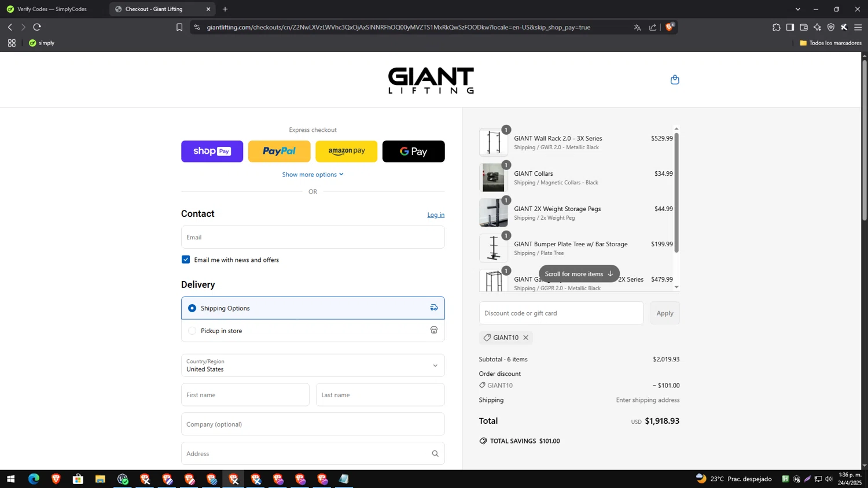Bookmark this page with the bookmark icon
The image size is (868, 488).
[179, 27]
